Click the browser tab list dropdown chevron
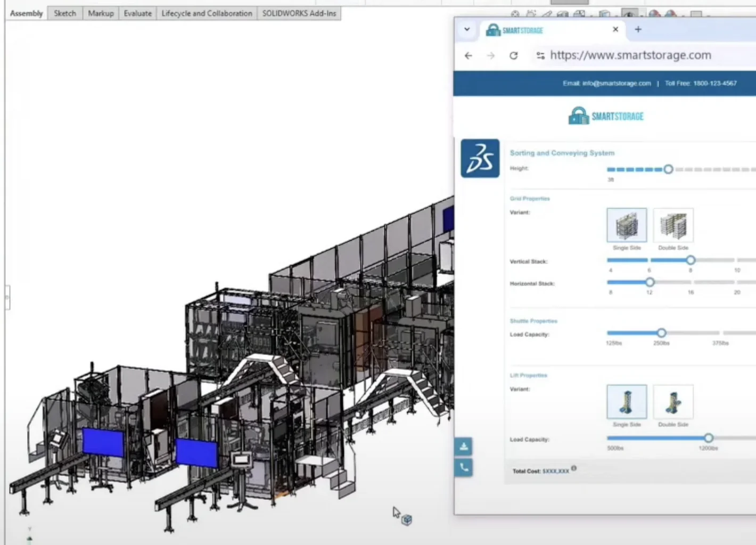Image resolution: width=756 pixels, height=545 pixels. pos(467,29)
